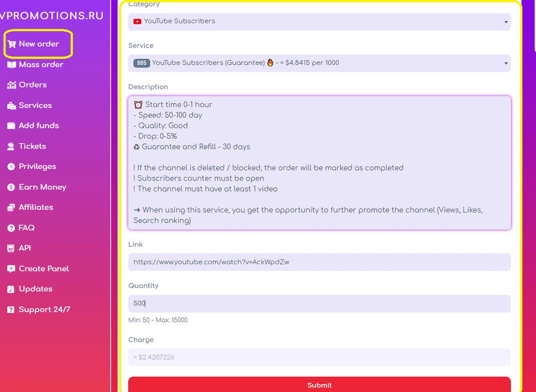Screen dimensions: 536x392
Task: Click the 'Quantity' field label
Action: pos(143,286)
